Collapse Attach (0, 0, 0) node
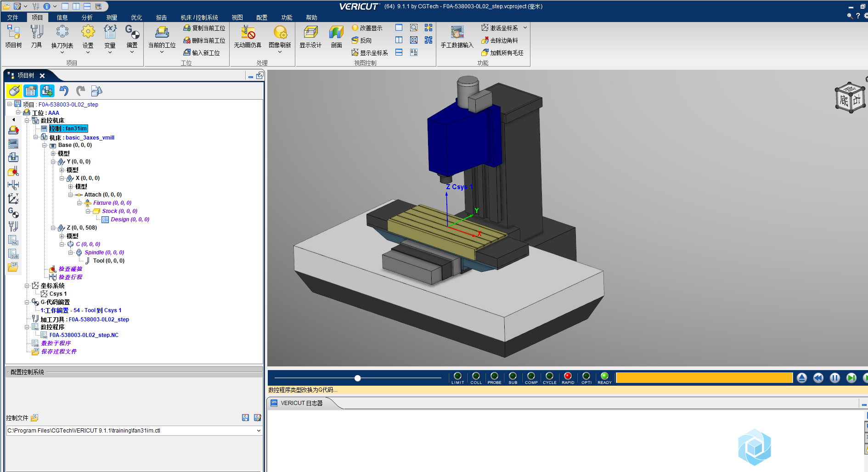The image size is (868, 472). click(71, 195)
